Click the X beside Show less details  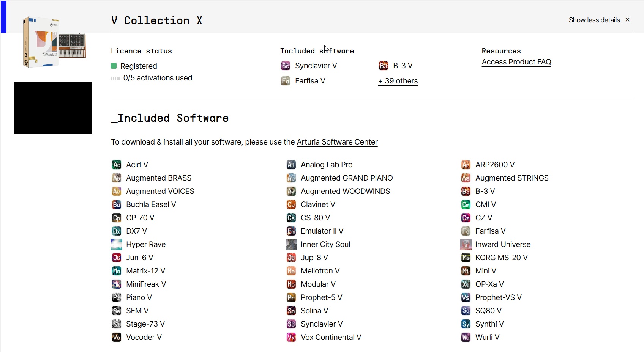(x=628, y=20)
